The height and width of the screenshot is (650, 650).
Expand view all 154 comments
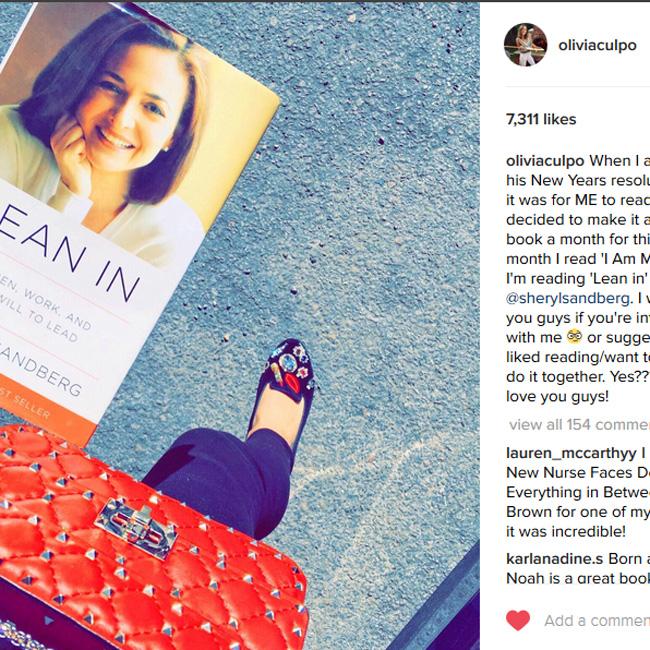point(580,424)
